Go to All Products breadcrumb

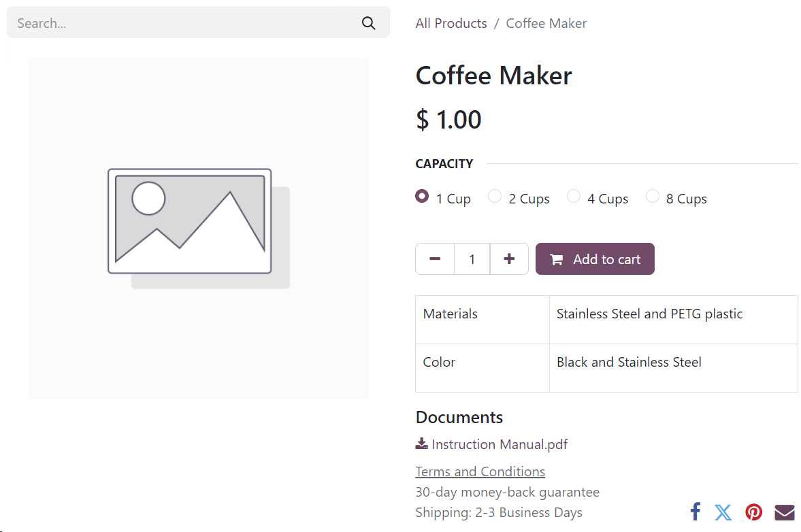click(x=451, y=23)
